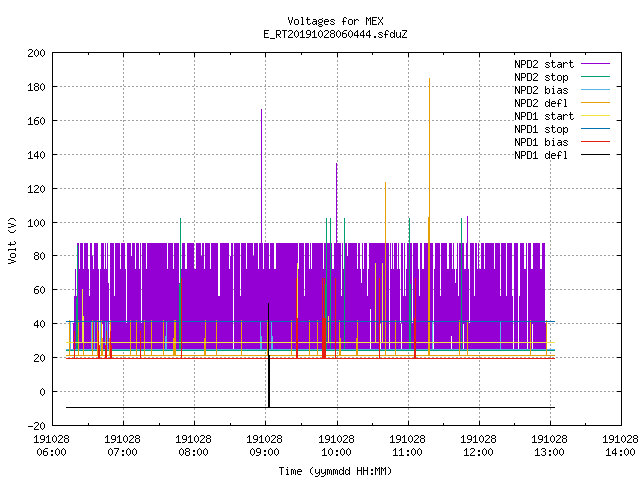Click the x-axis tick label 191028 12:00
Image resolution: width=640 pixels, height=480 pixels.
478,445
